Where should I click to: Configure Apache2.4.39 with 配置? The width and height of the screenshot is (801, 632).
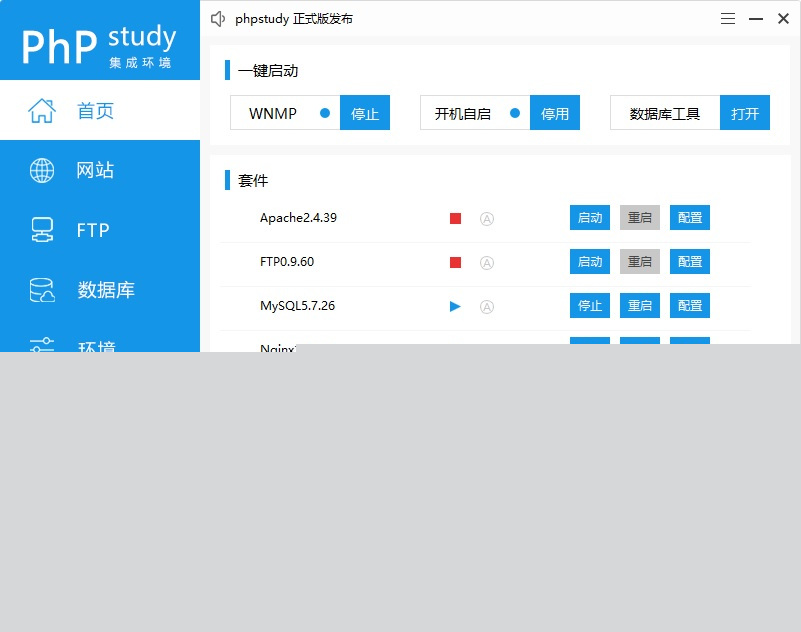click(x=690, y=218)
